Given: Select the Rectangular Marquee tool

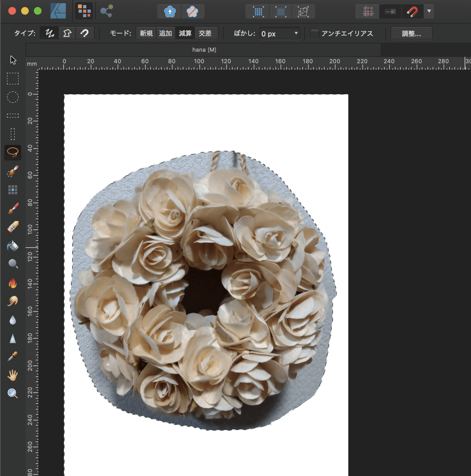Looking at the screenshot, I should pyautogui.click(x=13, y=78).
